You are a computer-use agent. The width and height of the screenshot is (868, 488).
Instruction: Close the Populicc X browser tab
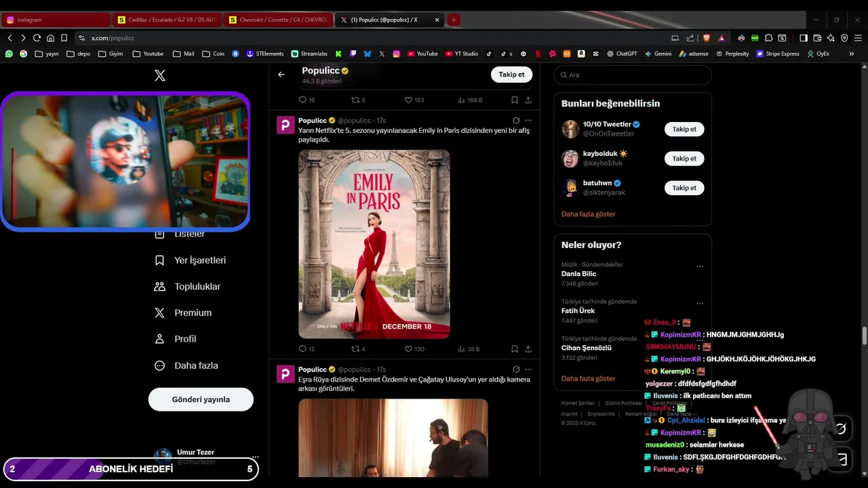437,20
